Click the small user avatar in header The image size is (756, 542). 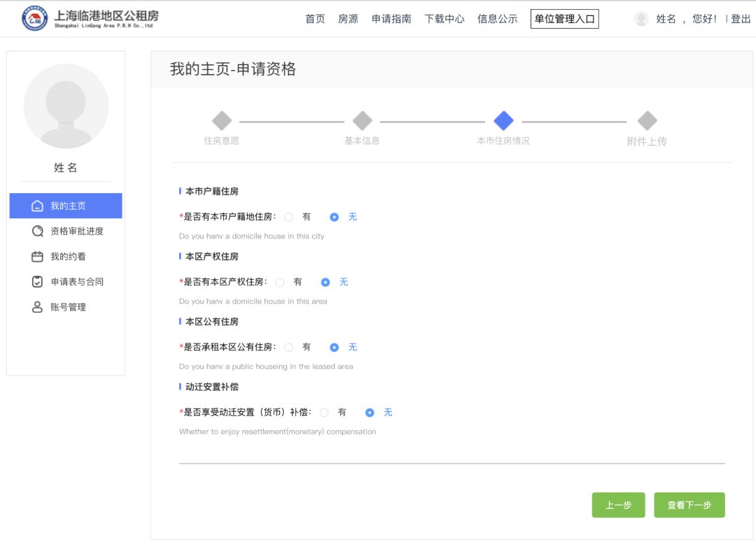click(x=641, y=19)
